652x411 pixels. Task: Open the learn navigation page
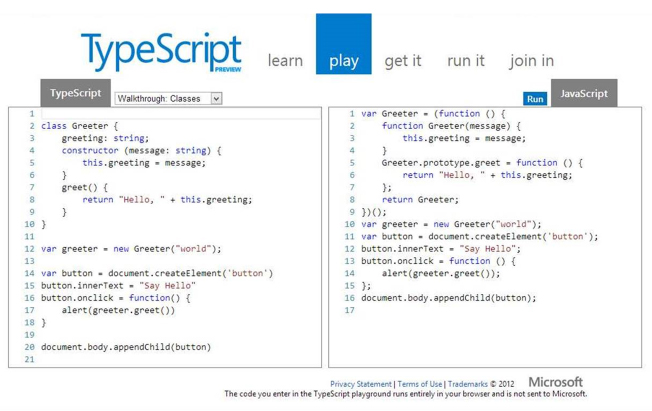click(x=285, y=61)
